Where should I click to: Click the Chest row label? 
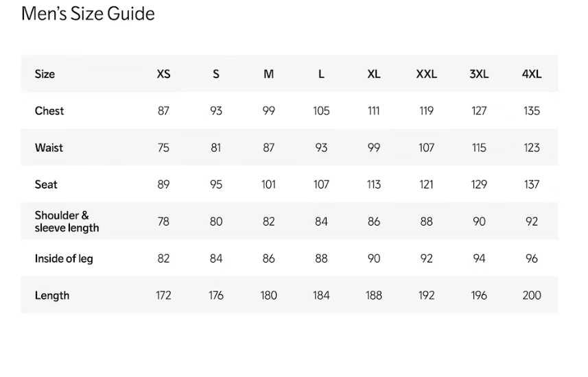49,111
